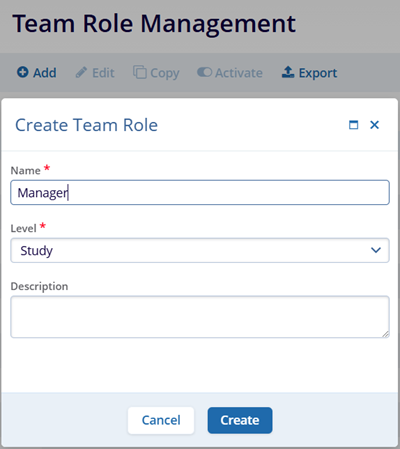
Task: Click Create to save the role
Action: [x=240, y=420]
